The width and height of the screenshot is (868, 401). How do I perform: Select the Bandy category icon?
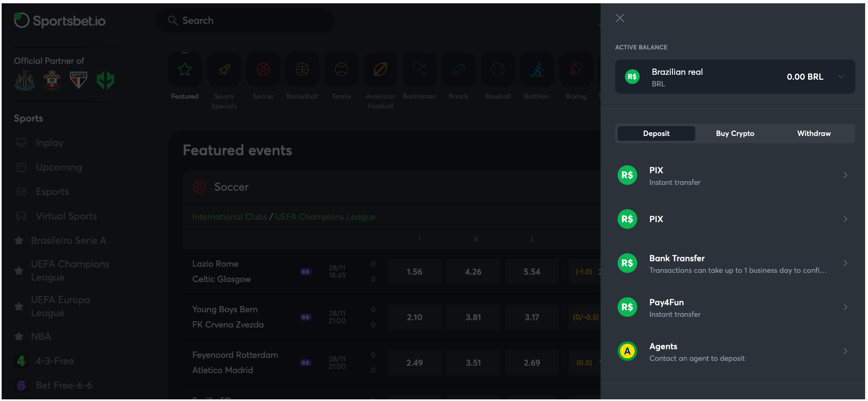pos(459,70)
